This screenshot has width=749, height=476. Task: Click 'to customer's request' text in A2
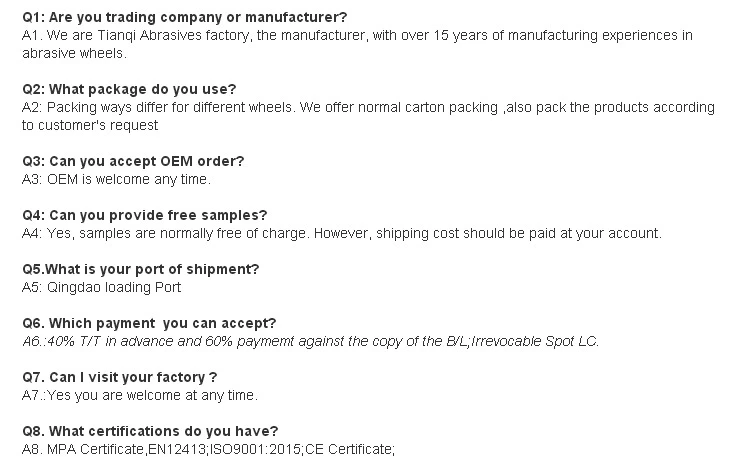(90, 126)
